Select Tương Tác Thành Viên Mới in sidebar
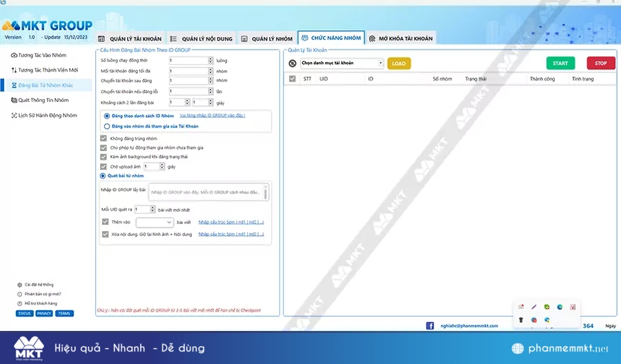 pos(48,70)
